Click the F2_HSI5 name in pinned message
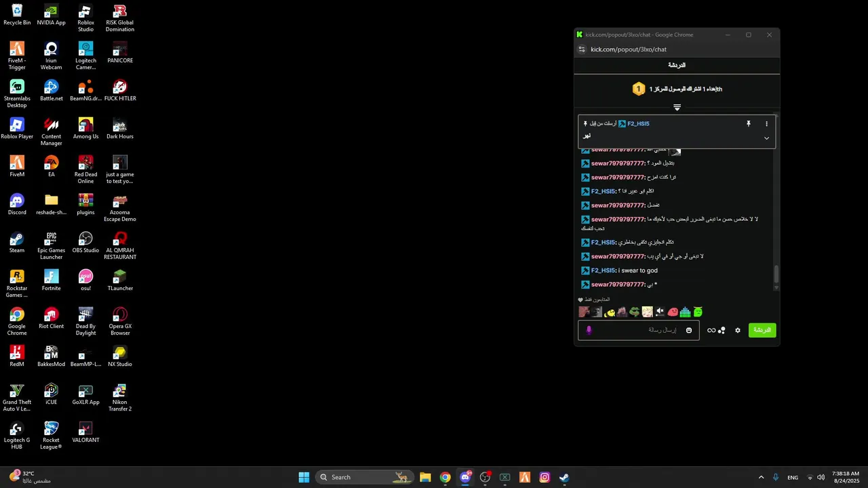 coord(638,124)
